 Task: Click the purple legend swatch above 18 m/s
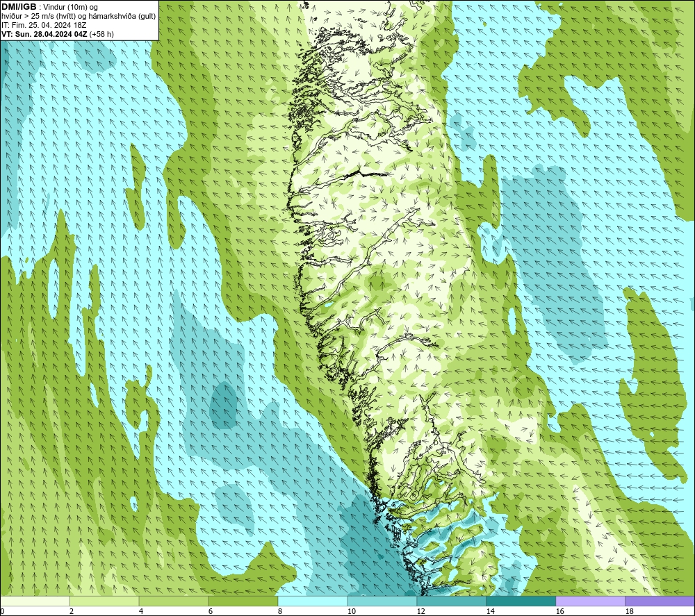(660, 601)
